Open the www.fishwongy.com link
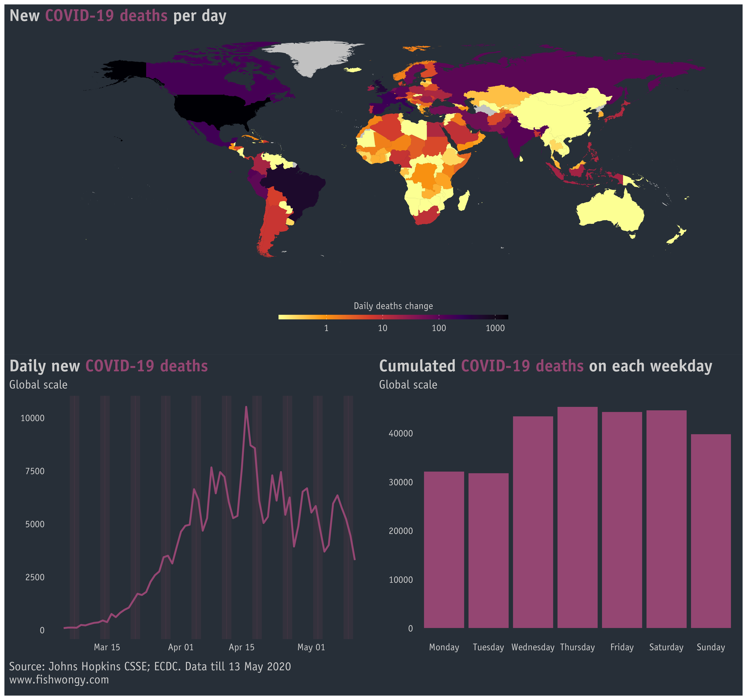The width and height of the screenshot is (747, 700). tap(59, 679)
